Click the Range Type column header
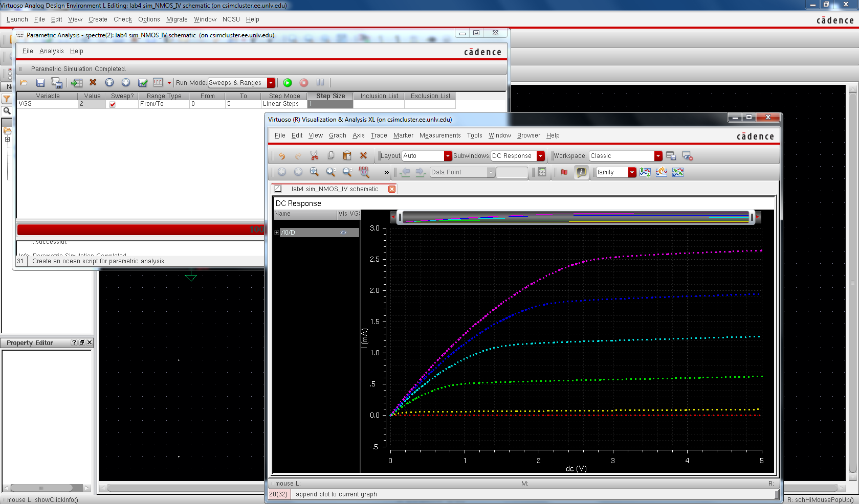The width and height of the screenshot is (859, 504). click(x=164, y=96)
